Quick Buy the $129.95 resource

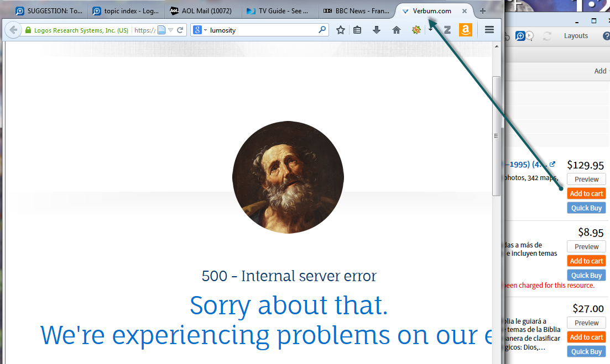[x=586, y=208]
